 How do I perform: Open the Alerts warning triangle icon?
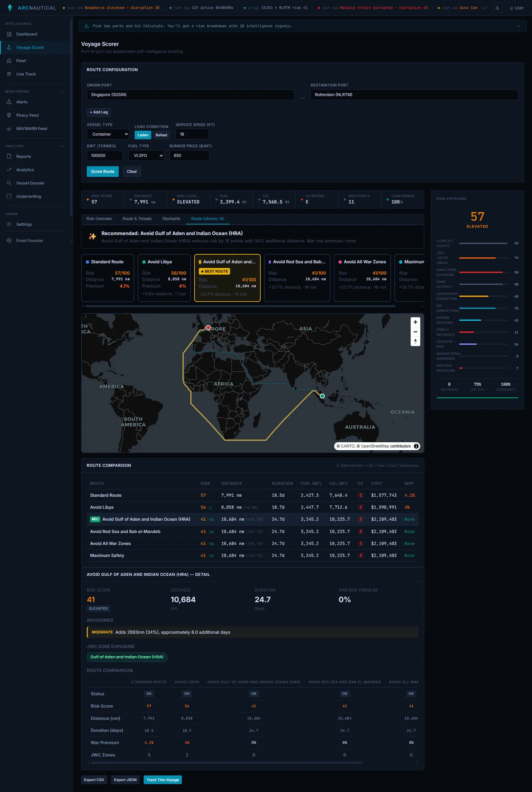9,102
